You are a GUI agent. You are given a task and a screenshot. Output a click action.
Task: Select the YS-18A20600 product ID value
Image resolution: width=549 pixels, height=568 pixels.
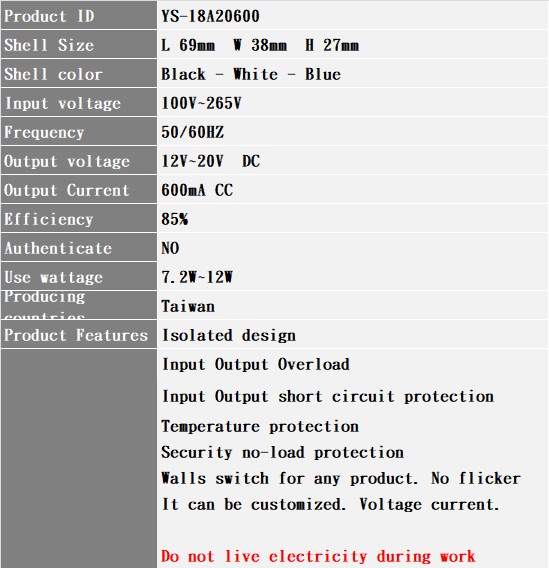pos(210,16)
